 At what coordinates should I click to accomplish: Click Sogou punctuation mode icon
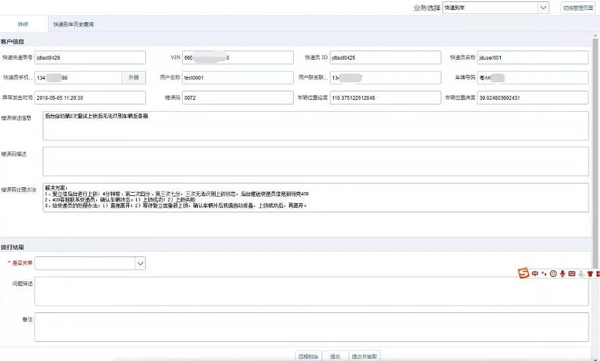click(544, 273)
